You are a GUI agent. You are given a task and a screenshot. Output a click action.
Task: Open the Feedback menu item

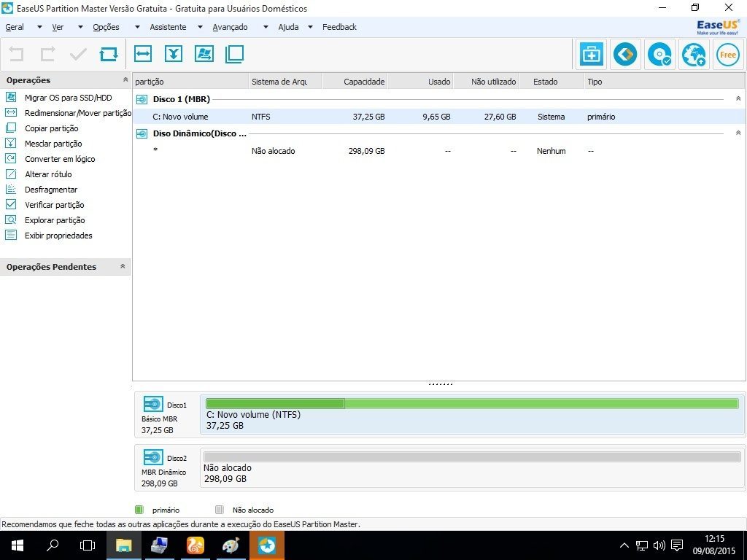(339, 27)
